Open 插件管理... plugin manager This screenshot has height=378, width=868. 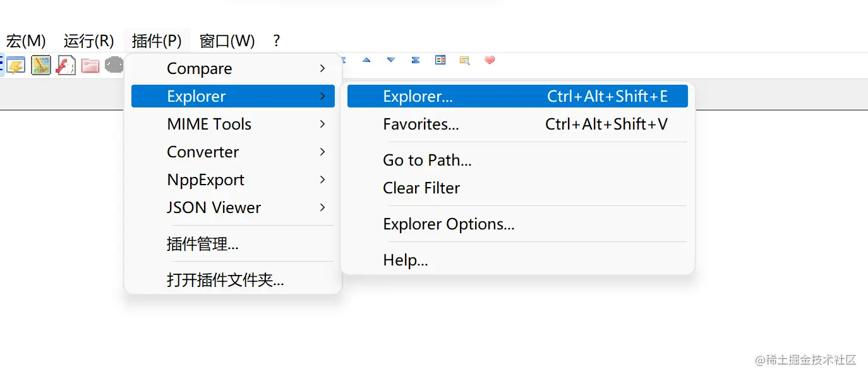click(202, 243)
